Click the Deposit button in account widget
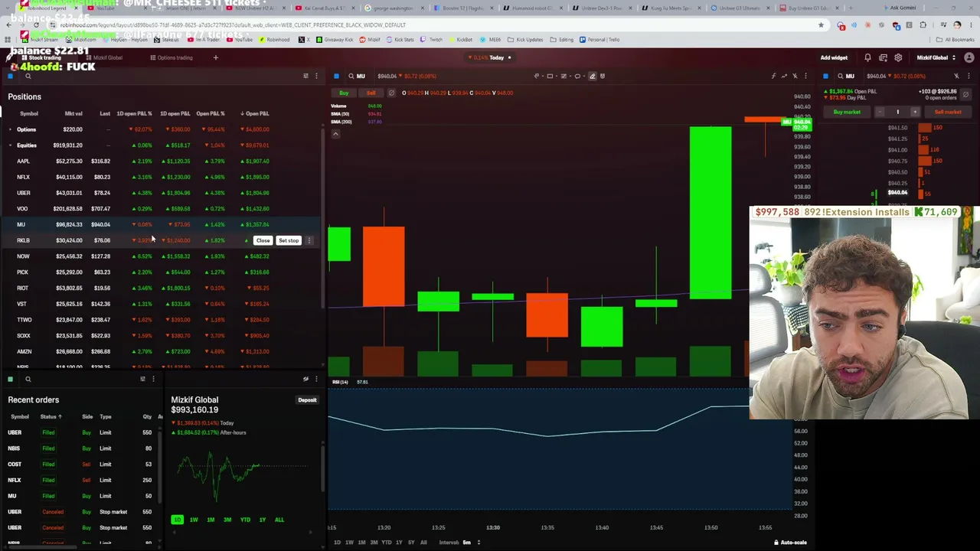 [x=307, y=399]
